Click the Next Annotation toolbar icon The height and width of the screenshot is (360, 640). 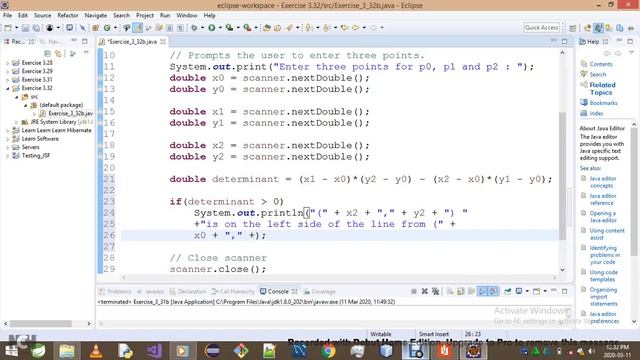(309, 28)
